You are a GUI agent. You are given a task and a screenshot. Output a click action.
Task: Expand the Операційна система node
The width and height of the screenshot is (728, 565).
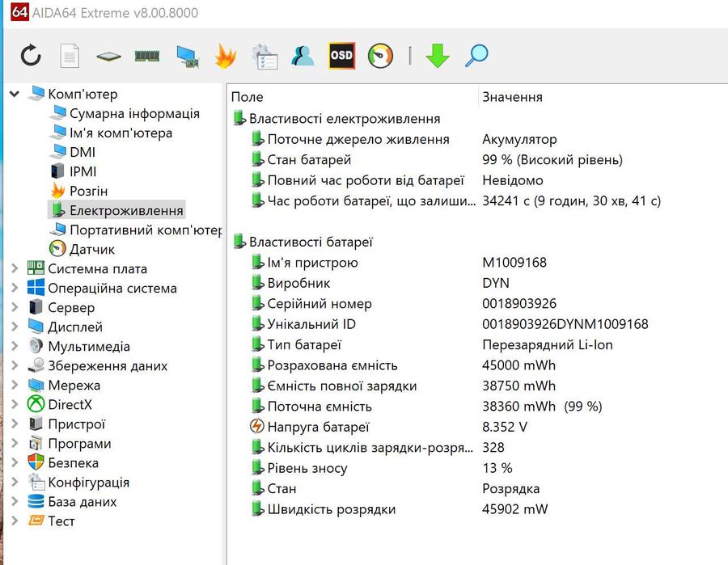pos(15,288)
